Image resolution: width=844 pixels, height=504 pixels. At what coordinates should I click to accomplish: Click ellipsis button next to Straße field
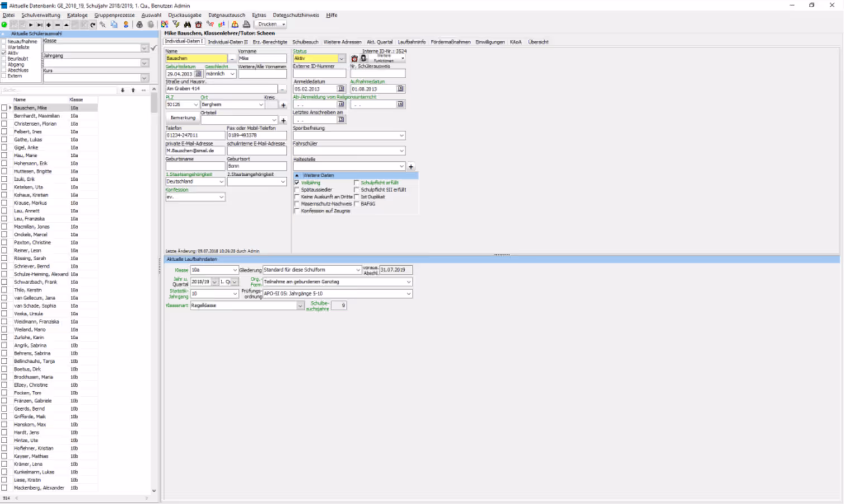point(282,89)
